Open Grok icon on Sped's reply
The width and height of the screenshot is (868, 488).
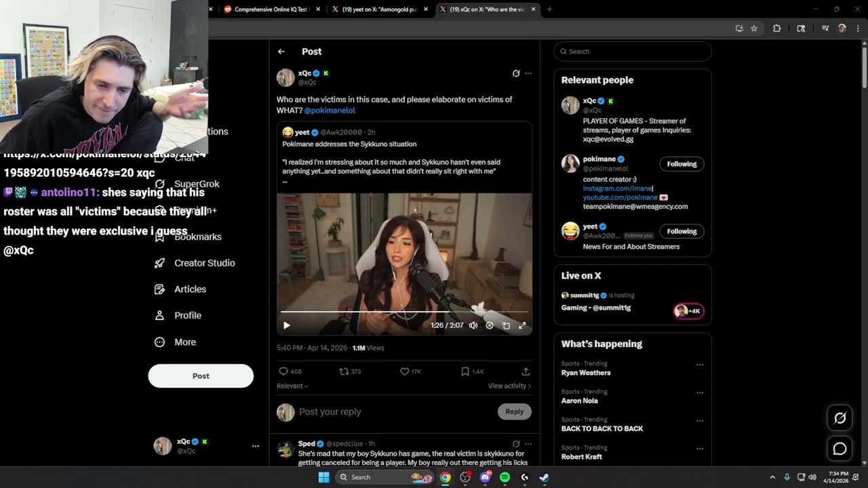coord(516,444)
